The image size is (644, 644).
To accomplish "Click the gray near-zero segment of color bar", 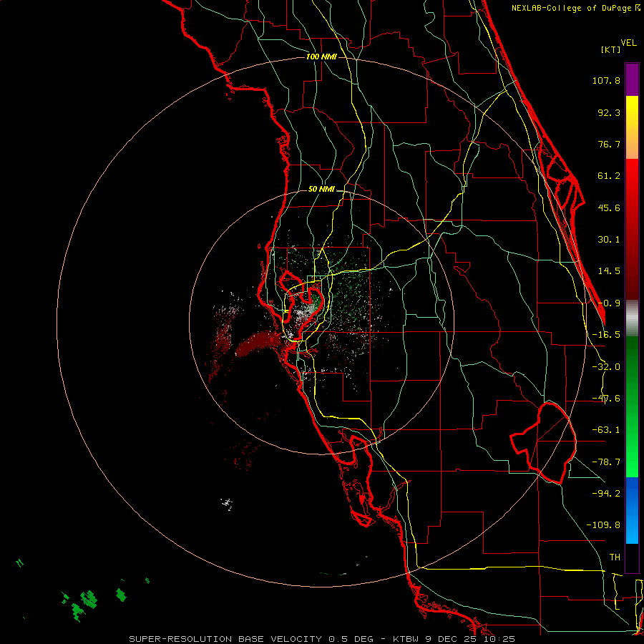I will tap(632, 318).
